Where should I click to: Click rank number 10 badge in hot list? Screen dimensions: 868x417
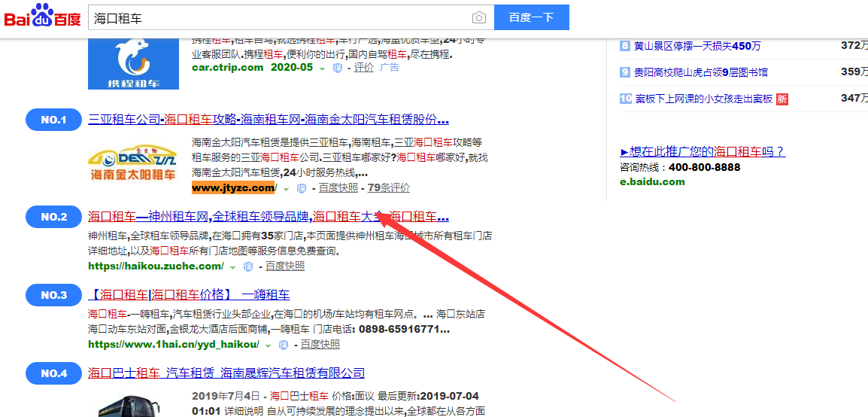coord(626,99)
